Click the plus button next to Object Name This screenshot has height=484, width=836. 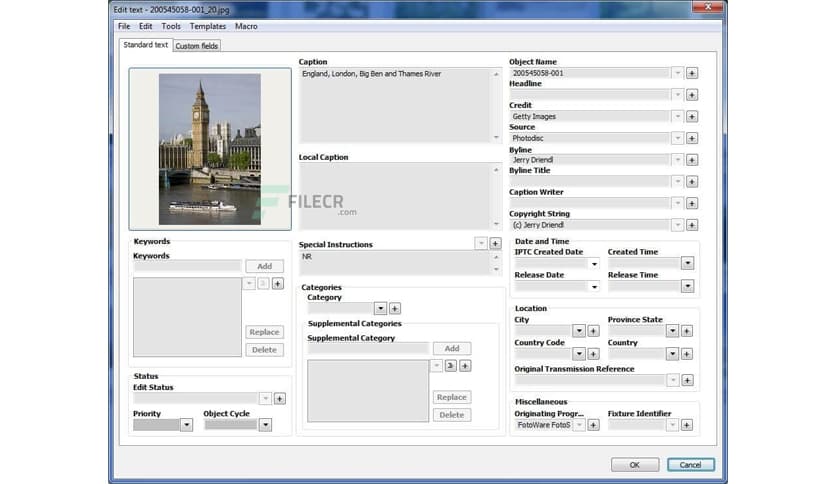(692, 73)
